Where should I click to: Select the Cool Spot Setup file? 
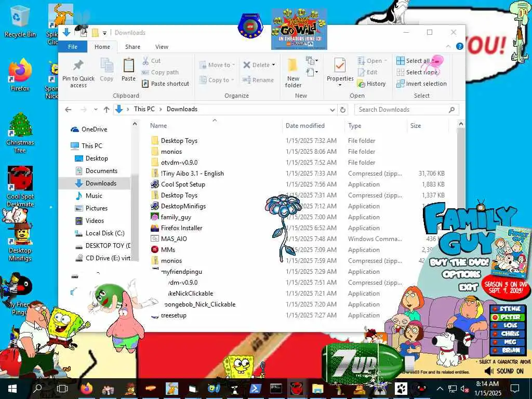(x=183, y=184)
